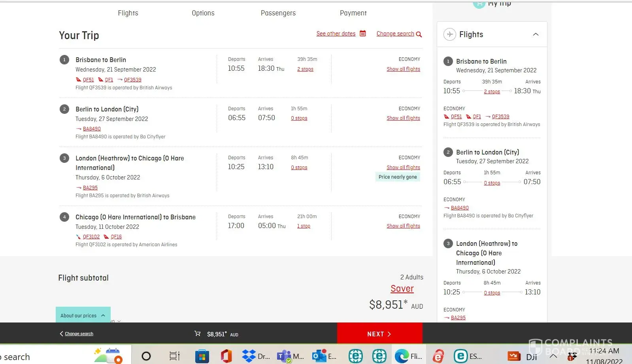Open sidebar 0 stops link under London to Chicago
The width and height of the screenshot is (632, 364).
pyautogui.click(x=492, y=293)
